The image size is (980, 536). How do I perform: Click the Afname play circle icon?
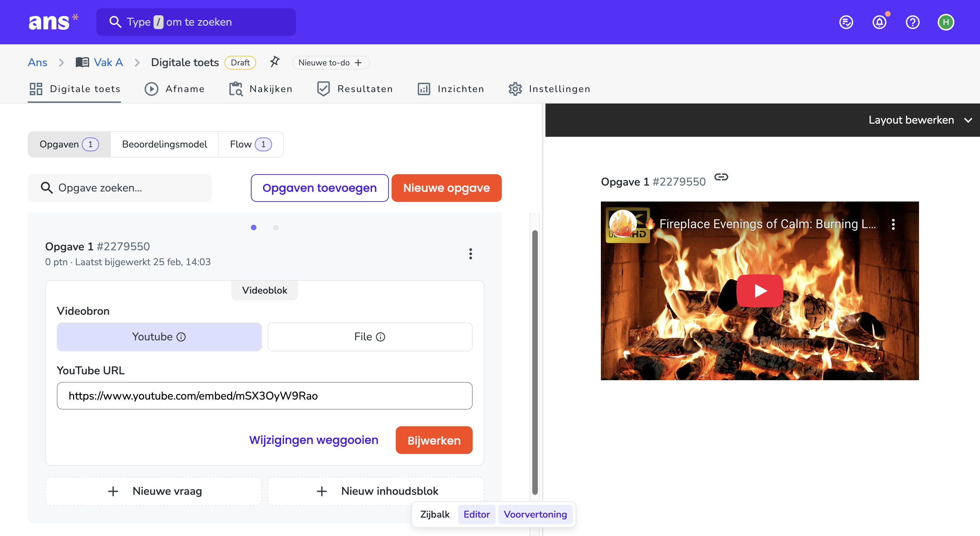tap(151, 89)
